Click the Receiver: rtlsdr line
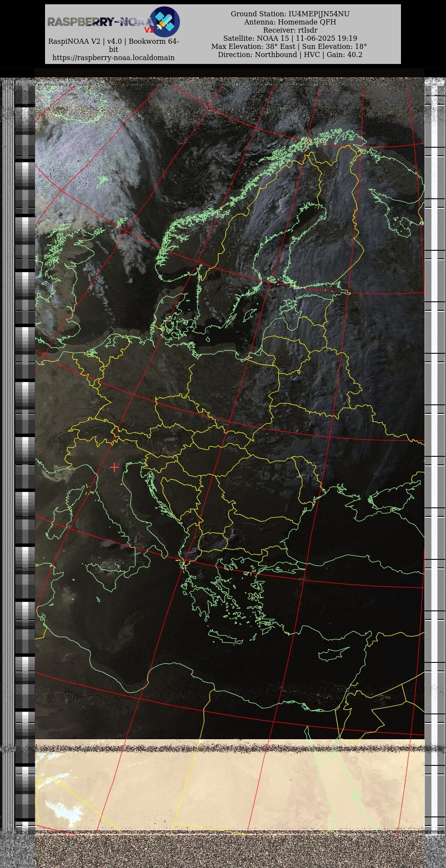The width and height of the screenshot is (446, 868). (x=290, y=30)
